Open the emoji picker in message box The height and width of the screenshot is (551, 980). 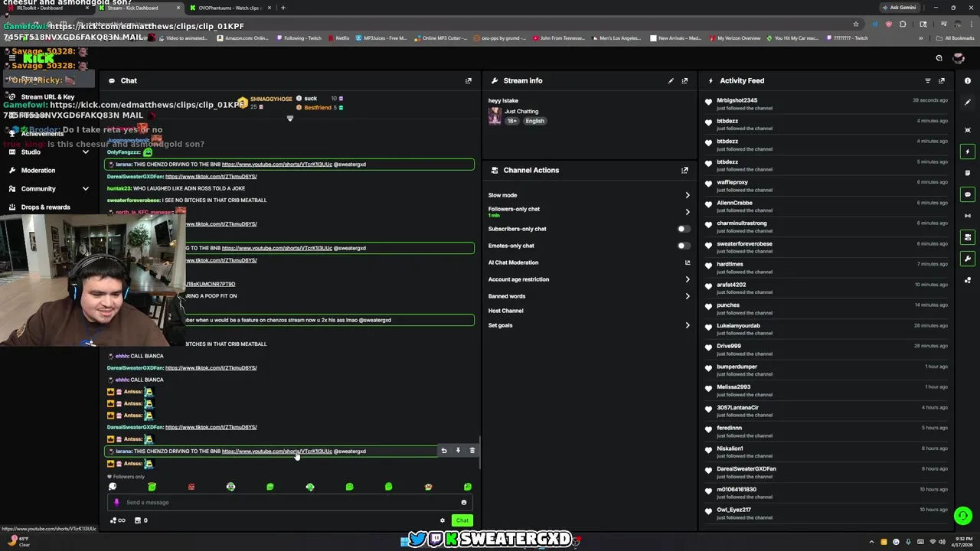463,503
